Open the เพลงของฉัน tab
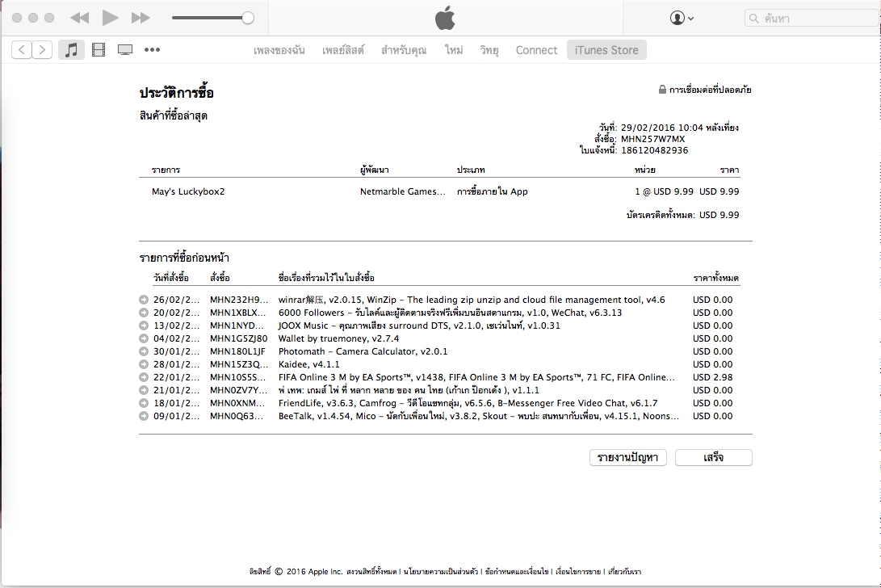The width and height of the screenshot is (881, 588). click(279, 50)
